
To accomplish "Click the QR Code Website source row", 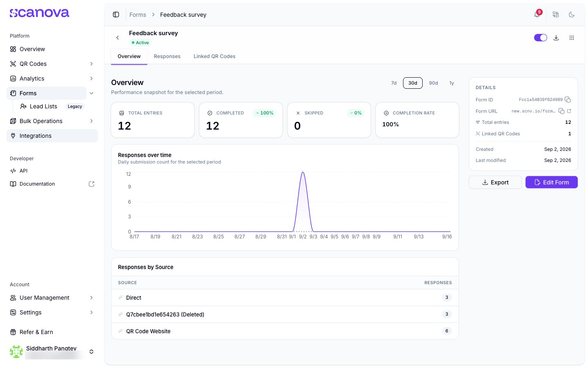I will tap(285, 331).
